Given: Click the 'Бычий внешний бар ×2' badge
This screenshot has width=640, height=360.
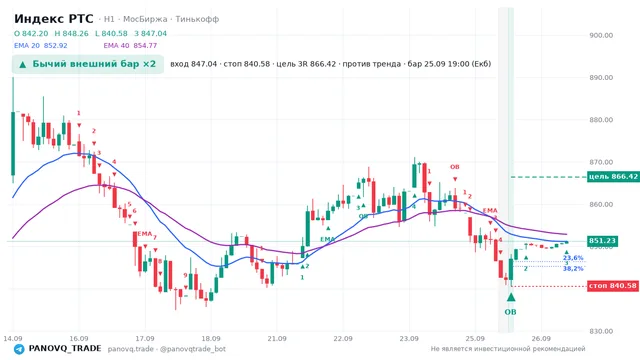Looking at the screenshot, I should tap(88, 64).
